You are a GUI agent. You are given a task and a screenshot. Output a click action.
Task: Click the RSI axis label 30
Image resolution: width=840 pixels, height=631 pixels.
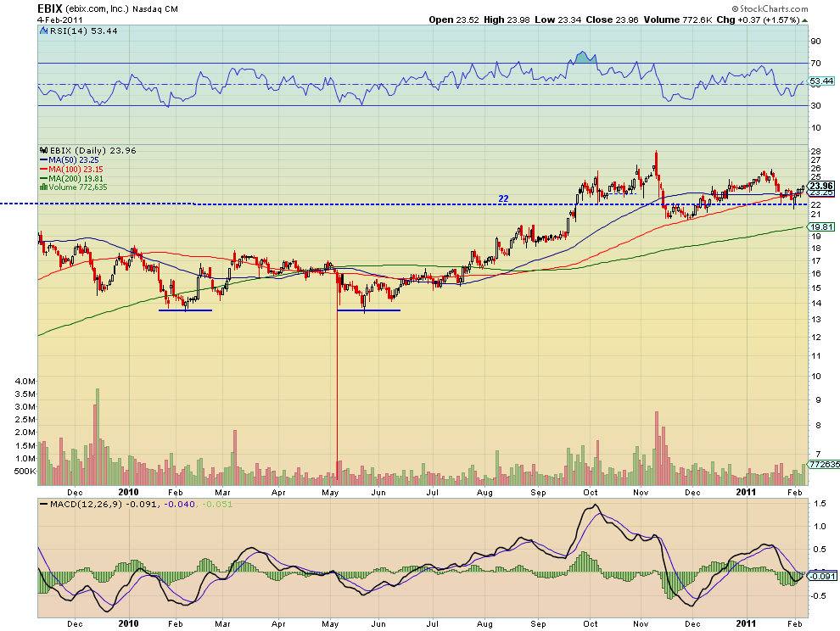pyautogui.click(x=815, y=105)
